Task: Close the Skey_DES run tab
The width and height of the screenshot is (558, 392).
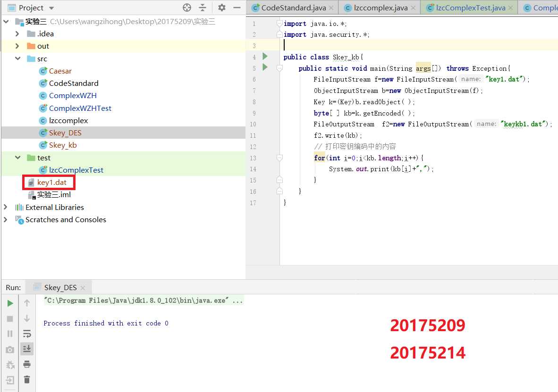Action: point(83,288)
